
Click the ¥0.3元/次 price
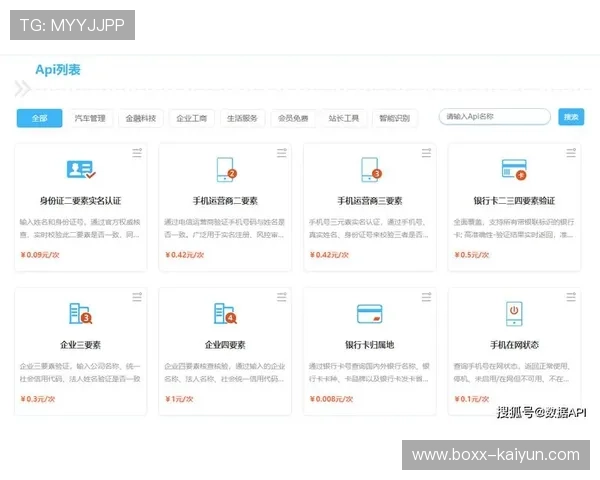[x=38, y=399]
